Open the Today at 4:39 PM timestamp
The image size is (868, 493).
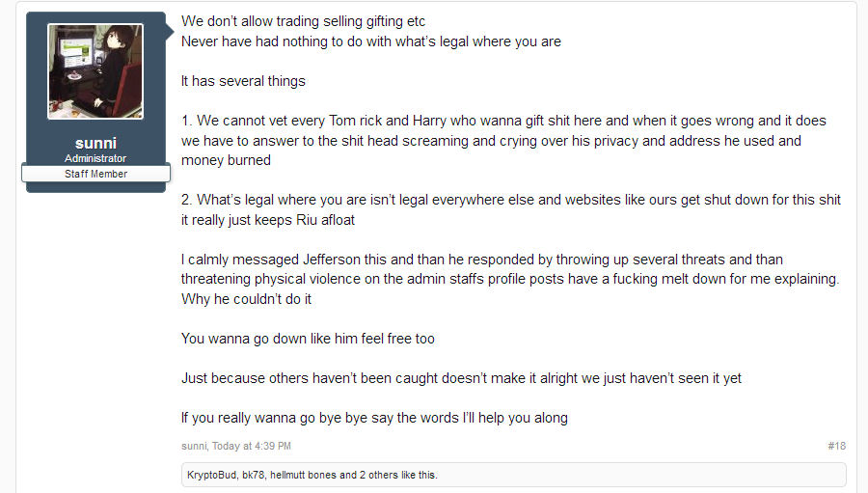tap(252, 446)
